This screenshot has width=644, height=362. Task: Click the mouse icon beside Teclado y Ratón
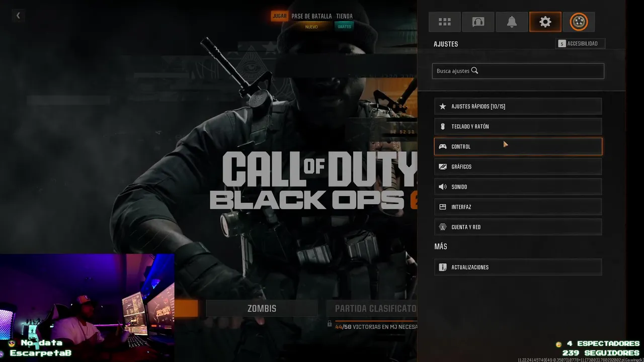point(443,127)
